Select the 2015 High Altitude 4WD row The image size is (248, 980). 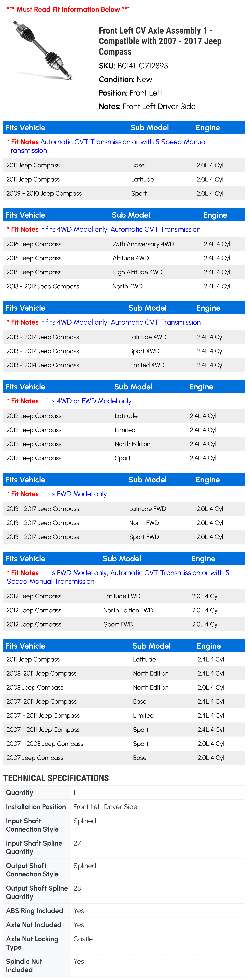point(124,272)
